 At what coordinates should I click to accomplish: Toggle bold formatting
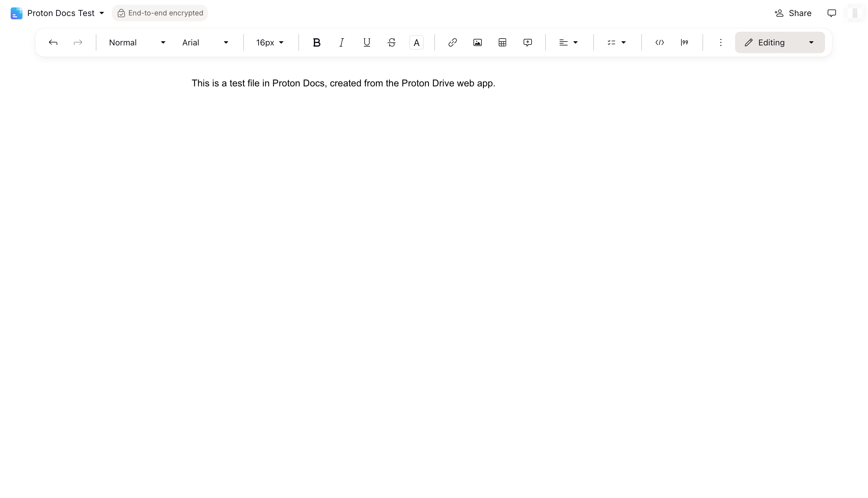tap(316, 42)
